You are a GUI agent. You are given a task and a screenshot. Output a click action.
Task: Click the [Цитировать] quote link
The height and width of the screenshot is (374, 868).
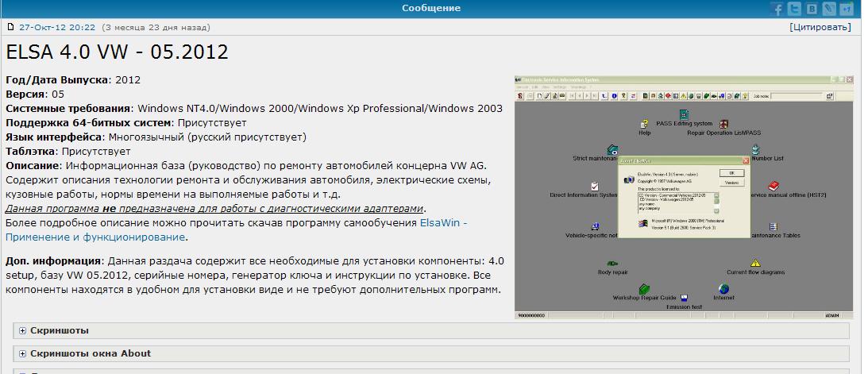click(x=820, y=27)
